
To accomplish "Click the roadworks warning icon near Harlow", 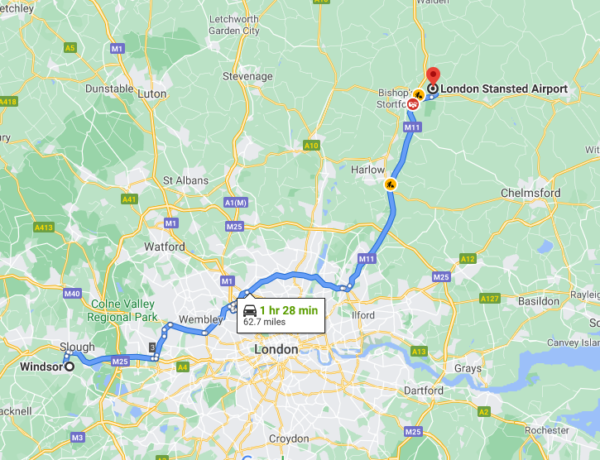I will tap(390, 185).
